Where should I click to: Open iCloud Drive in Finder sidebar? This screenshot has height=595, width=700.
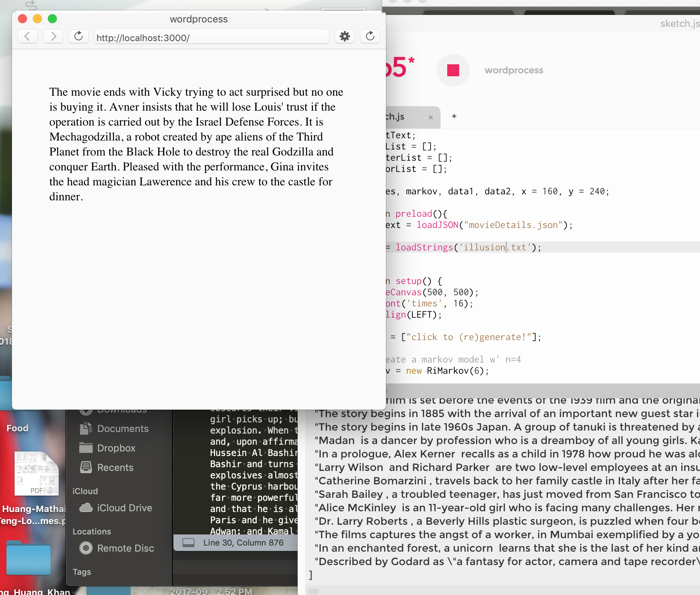tap(125, 508)
